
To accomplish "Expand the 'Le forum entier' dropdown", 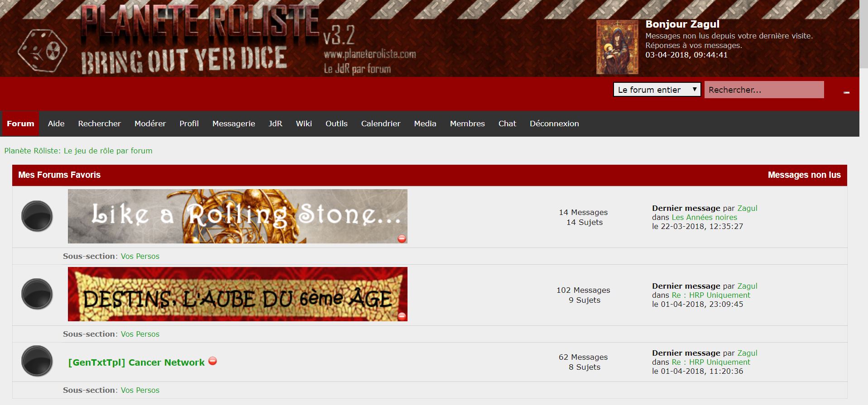I will click(x=657, y=90).
